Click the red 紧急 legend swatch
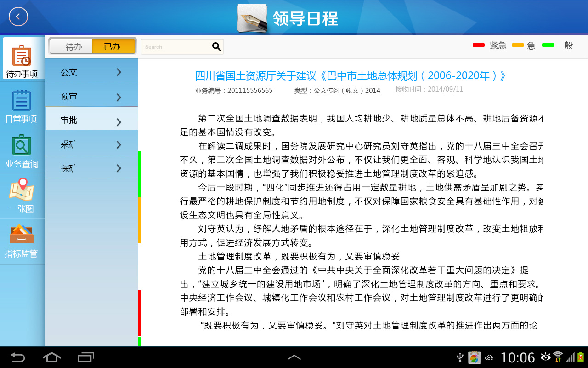Screen dimensions: 588x368 tap(479, 45)
